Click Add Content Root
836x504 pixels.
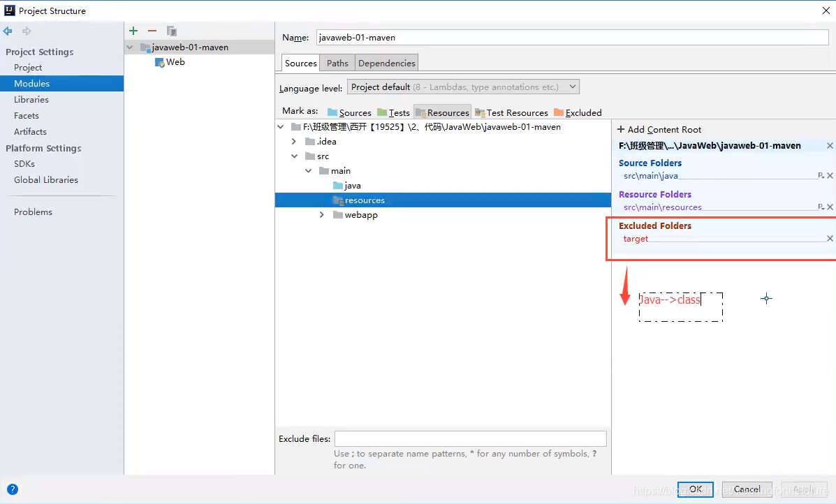659,129
